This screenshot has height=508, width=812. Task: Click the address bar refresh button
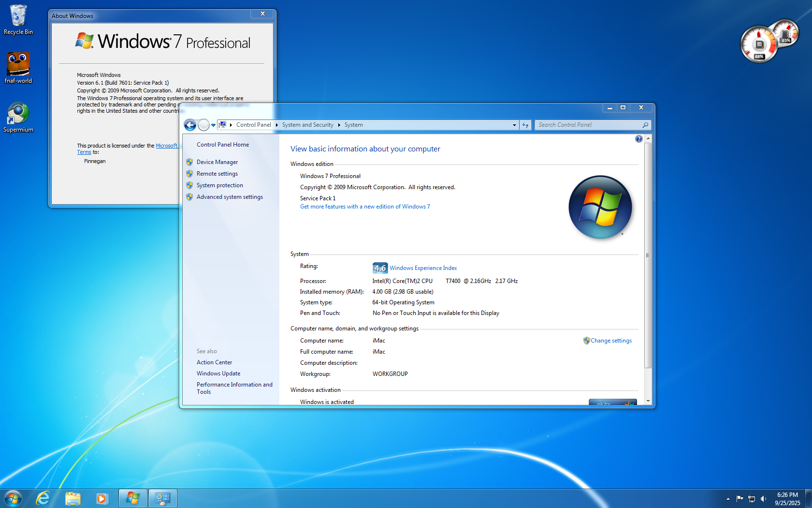click(x=525, y=125)
